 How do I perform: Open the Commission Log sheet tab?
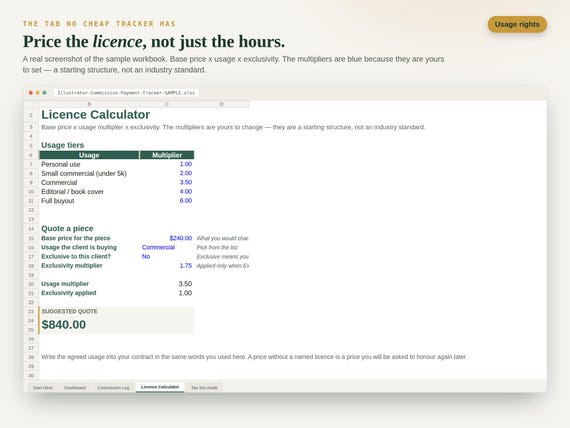[113, 388]
